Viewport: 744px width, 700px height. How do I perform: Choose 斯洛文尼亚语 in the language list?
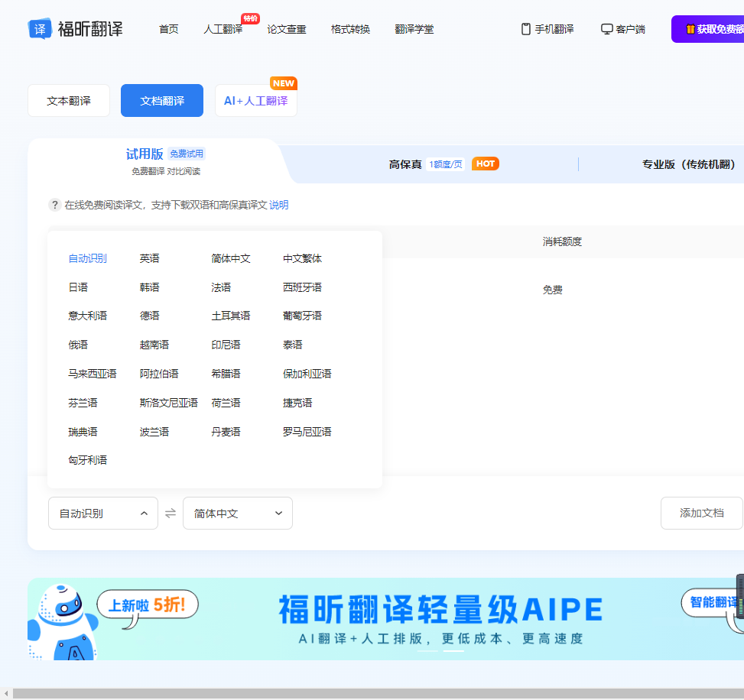(x=168, y=403)
